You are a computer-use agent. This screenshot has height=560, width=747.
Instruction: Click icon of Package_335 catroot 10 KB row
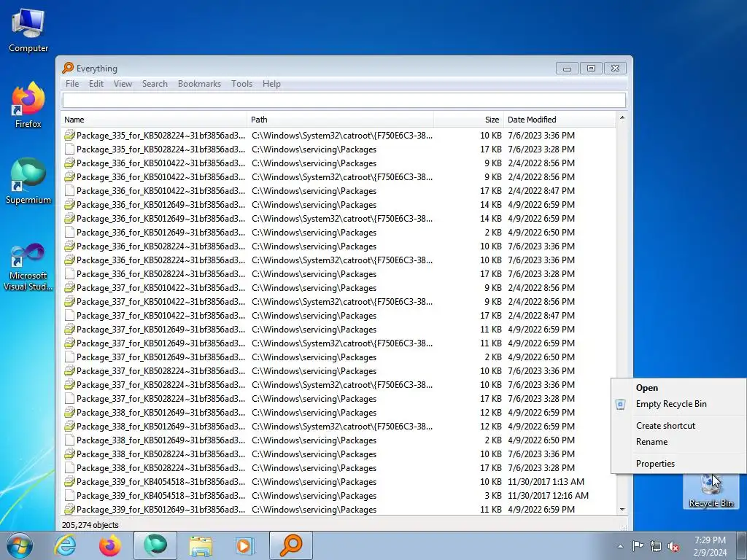coord(69,135)
